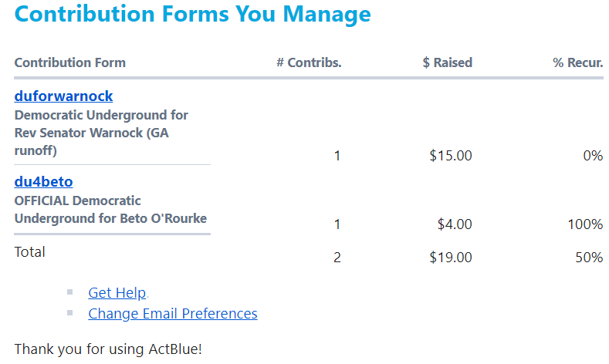
Task: Click the # Contribs. column header
Action: point(309,62)
